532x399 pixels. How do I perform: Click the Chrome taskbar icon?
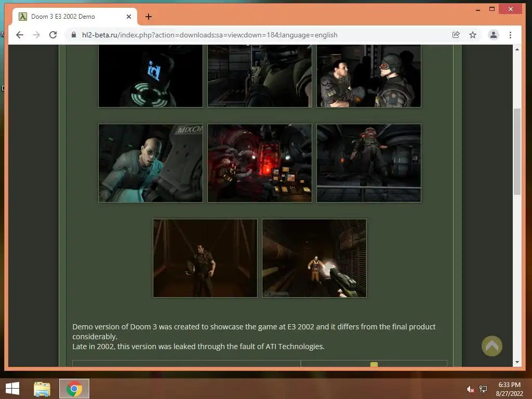point(74,389)
